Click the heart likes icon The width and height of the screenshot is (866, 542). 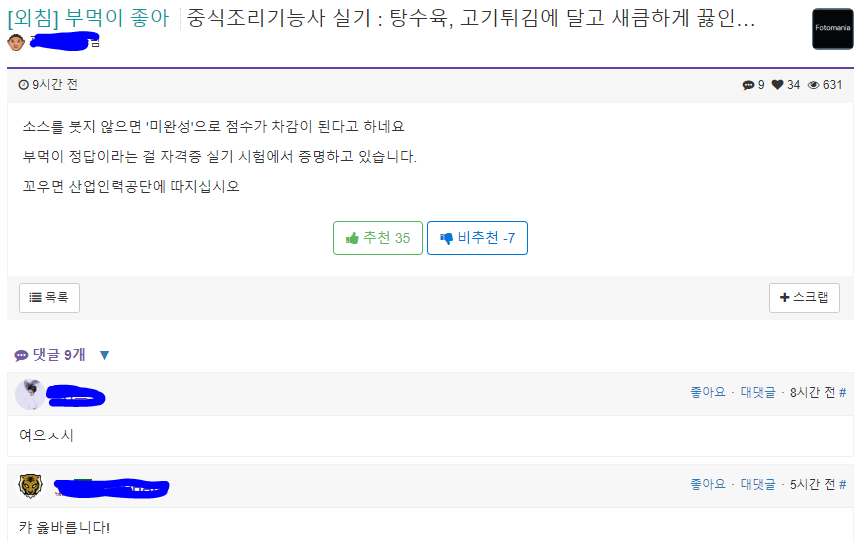pos(777,86)
